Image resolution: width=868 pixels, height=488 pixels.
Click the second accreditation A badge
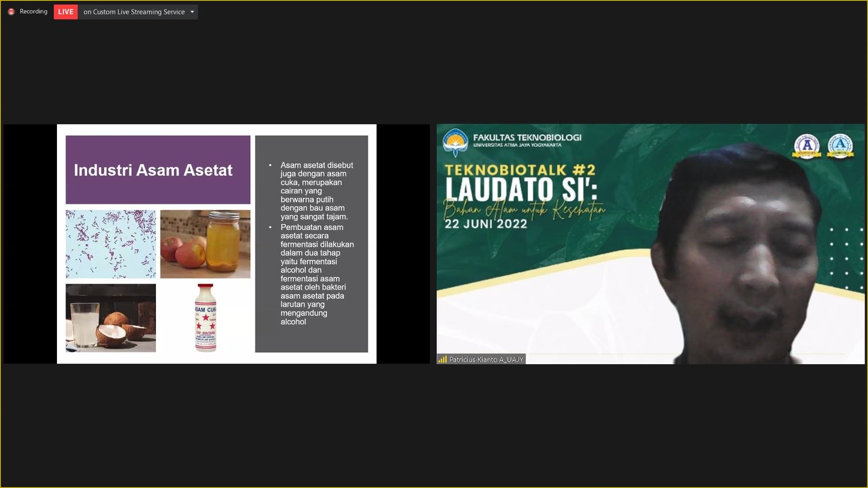(x=840, y=146)
